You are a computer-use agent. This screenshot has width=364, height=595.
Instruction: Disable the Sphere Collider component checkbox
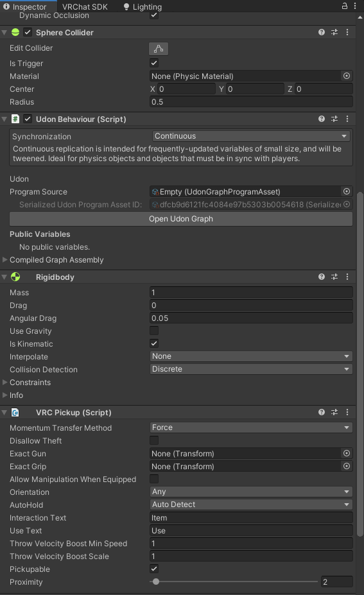click(x=28, y=32)
